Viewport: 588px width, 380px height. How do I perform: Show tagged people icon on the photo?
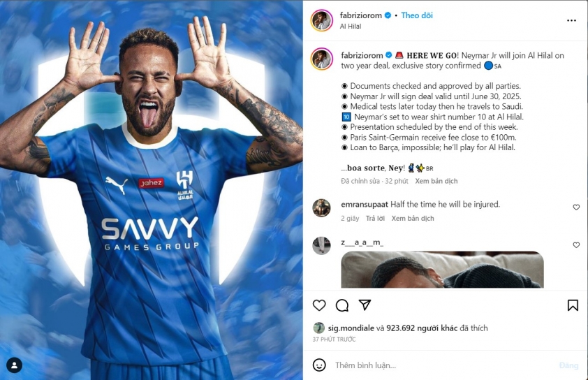(14, 365)
